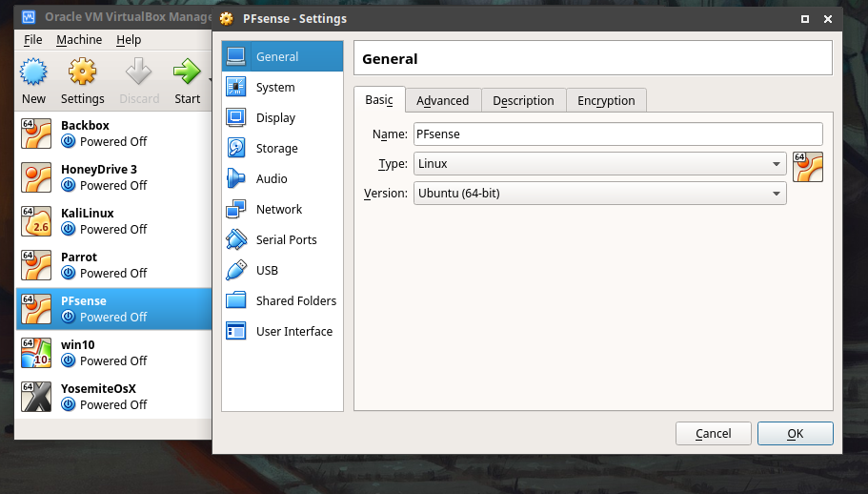Select the YosemiteOsX VM icon
This screenshot has width=868, height=494.
(36, 397)
